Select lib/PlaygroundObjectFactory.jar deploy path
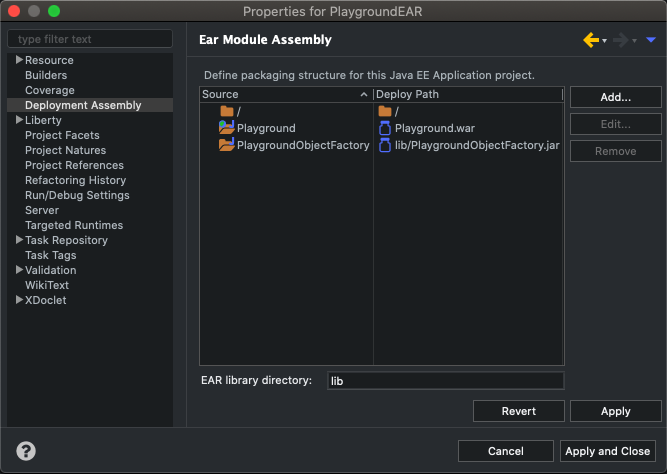Image resolution: width=667 pixels, height=474 pixels. click(x=477, y=145)
